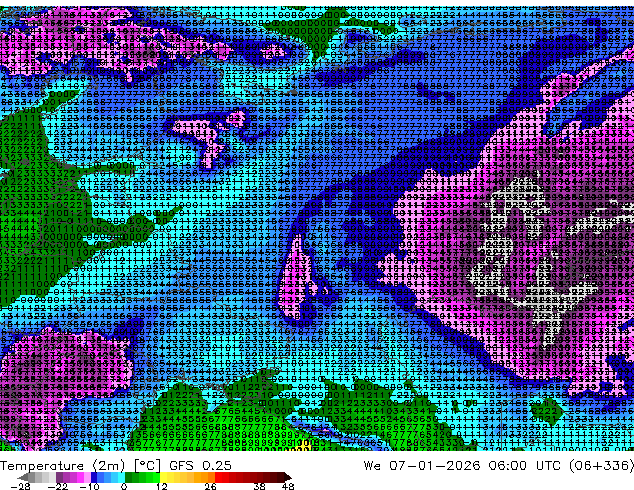Click the "Temperature (2m) [°C] GFS 0.25" title

point(116,466)
